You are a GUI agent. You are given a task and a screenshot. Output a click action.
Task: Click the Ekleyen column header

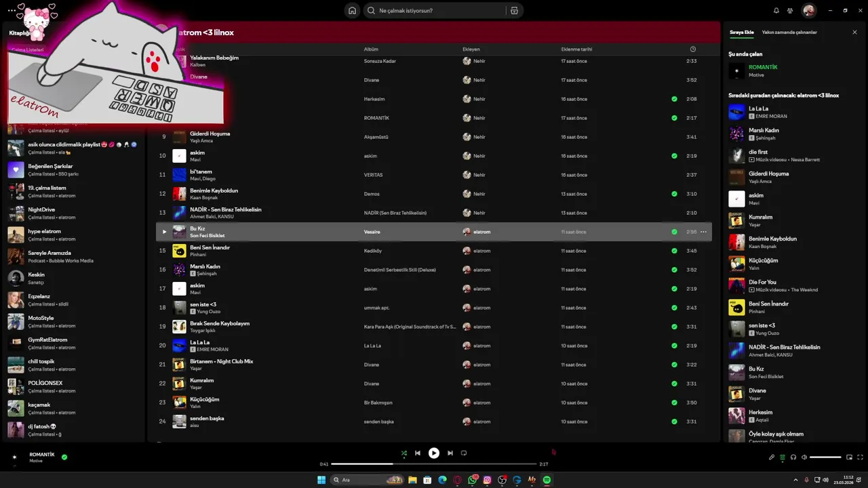click(x=471, y=49)
